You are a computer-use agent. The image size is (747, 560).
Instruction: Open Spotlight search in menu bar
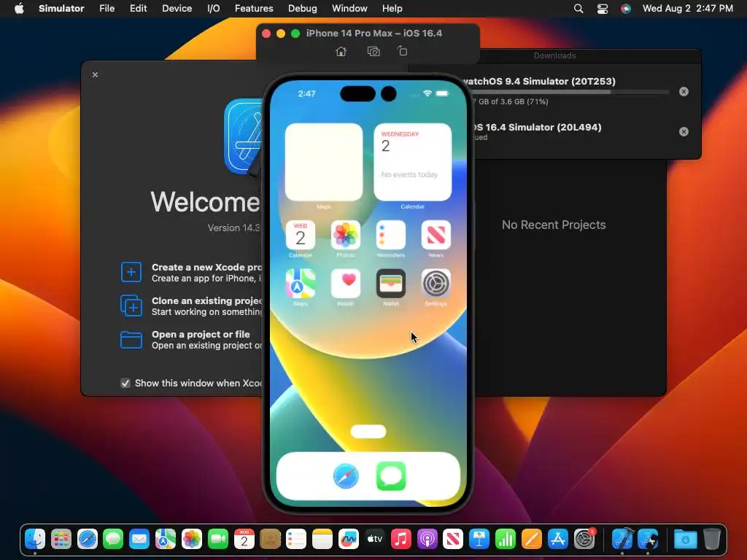pos(578,8)
